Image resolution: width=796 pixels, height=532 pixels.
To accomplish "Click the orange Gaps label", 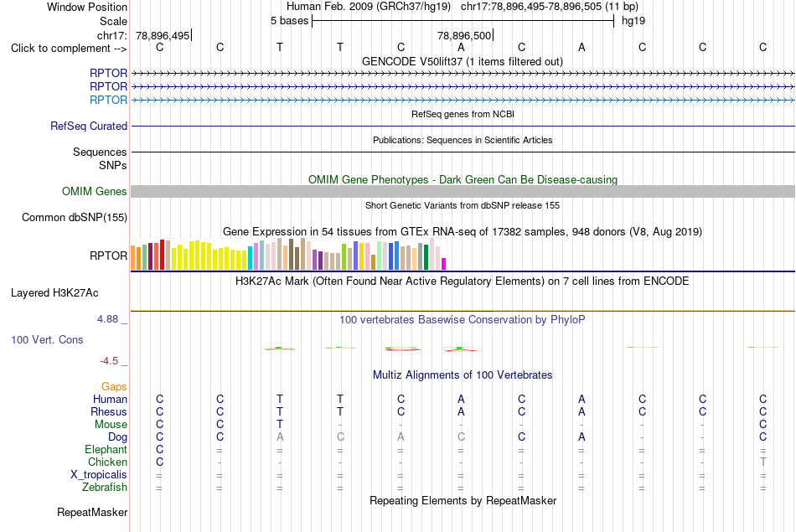I will pyautogui.click(x=114, y=387).
